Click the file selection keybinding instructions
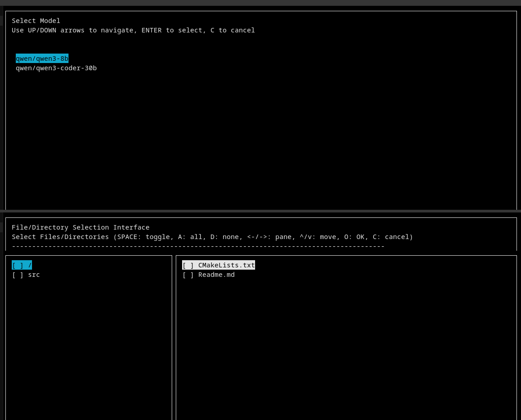 [212, 237]
